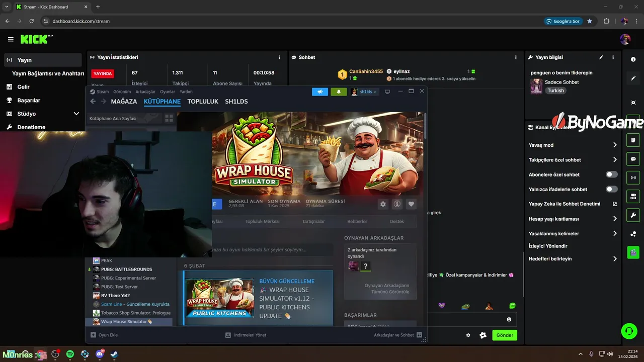Show hidden system tray icons
644x362 pixels.
point(580,354)
